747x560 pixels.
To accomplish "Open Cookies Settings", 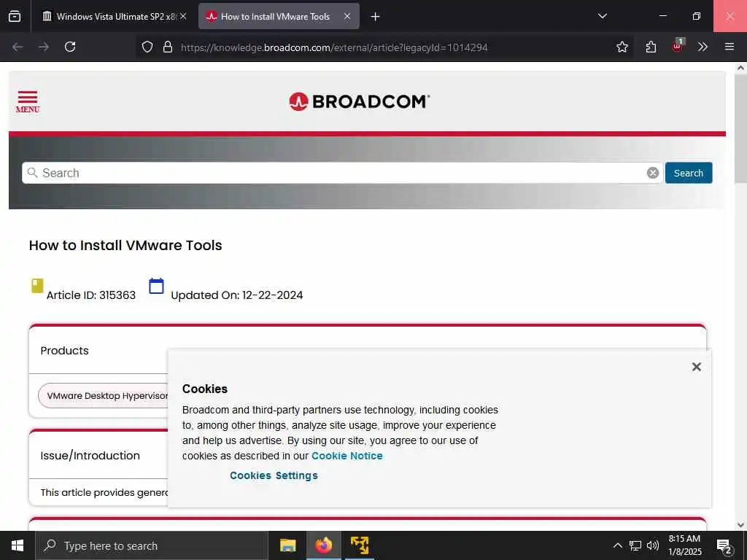I will click(274, 475).
